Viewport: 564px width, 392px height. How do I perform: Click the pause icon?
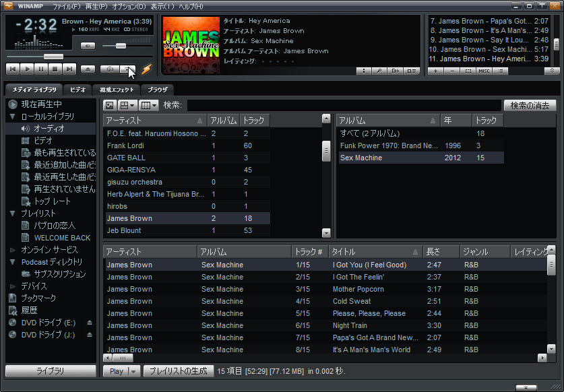coord(42,69)
